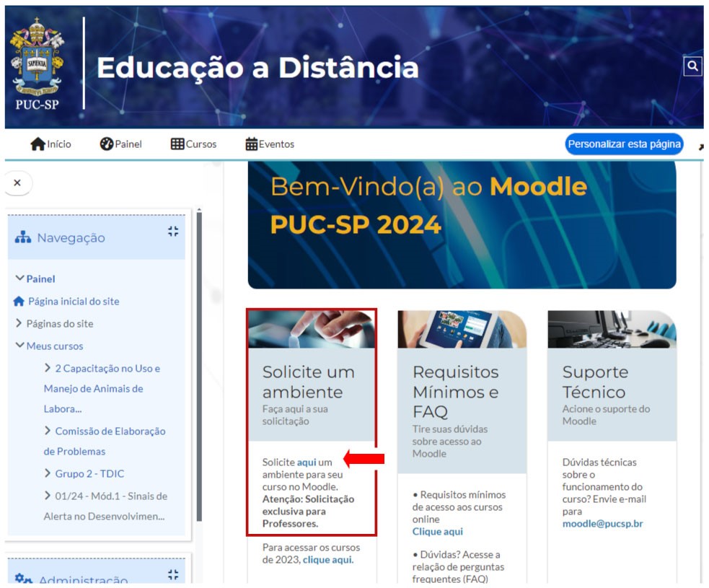Image resolution: width=709 pixels, height=588 pixels.
Task: Click the Administração gears icon
Action: pos(23,578)
